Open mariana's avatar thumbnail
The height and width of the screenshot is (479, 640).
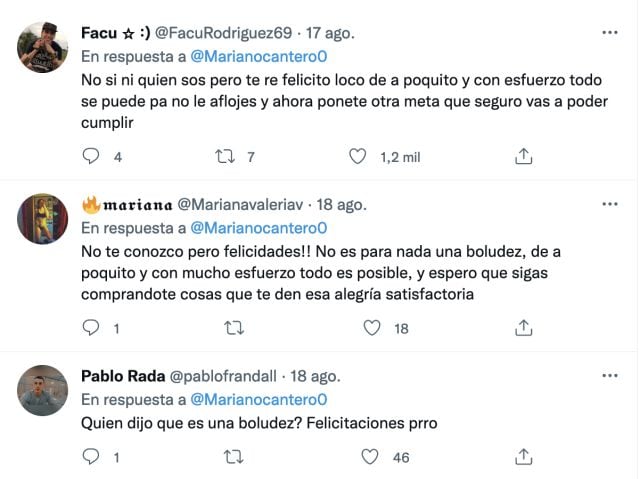43,219
